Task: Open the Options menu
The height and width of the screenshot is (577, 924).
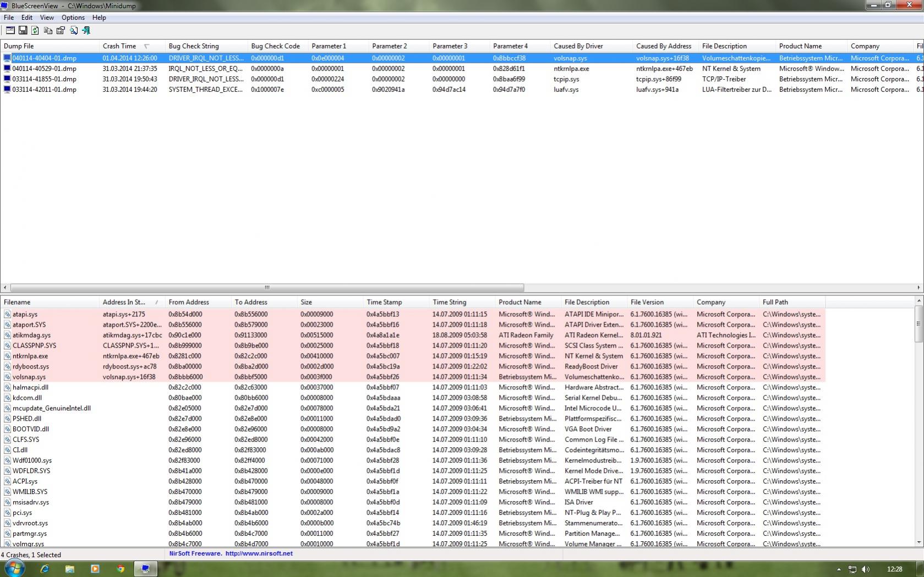Action: click(x=73, y=18)
